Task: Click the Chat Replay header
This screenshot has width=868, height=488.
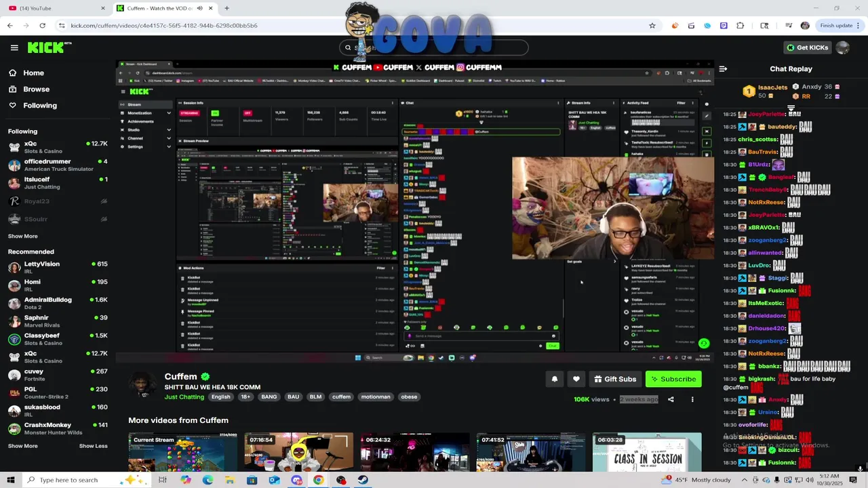Action: click(x=791, y=69)
